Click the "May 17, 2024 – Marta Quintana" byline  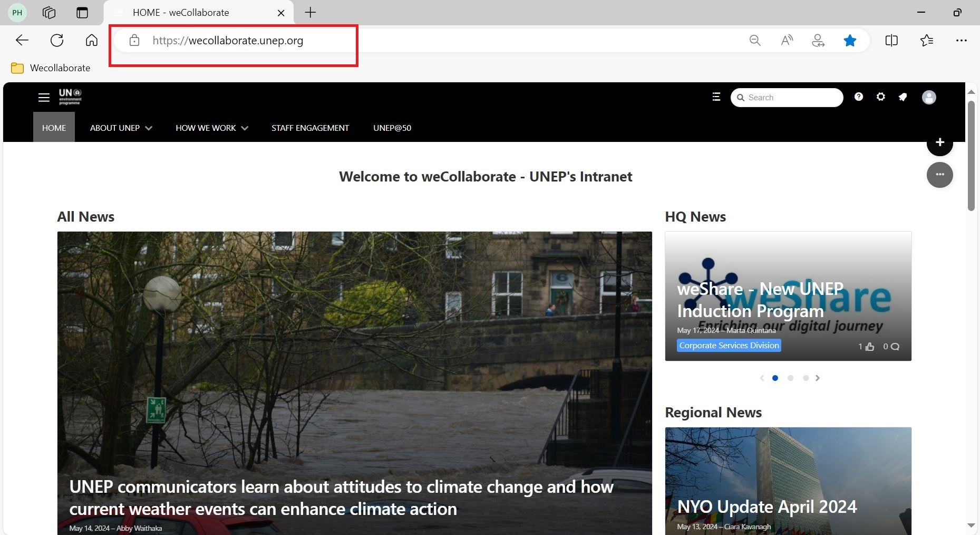coord(726,330)
